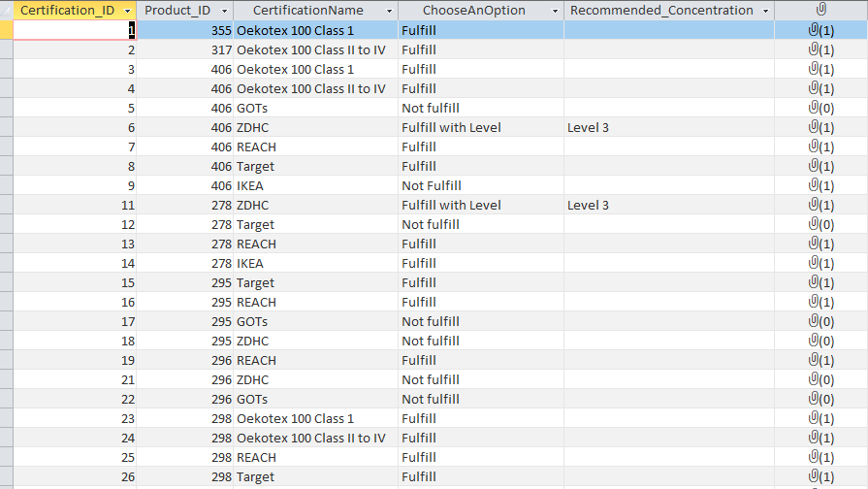Click 'Level 3' in row with ID 6
Viewport: 868px width, 489px height.
[588, 127]
